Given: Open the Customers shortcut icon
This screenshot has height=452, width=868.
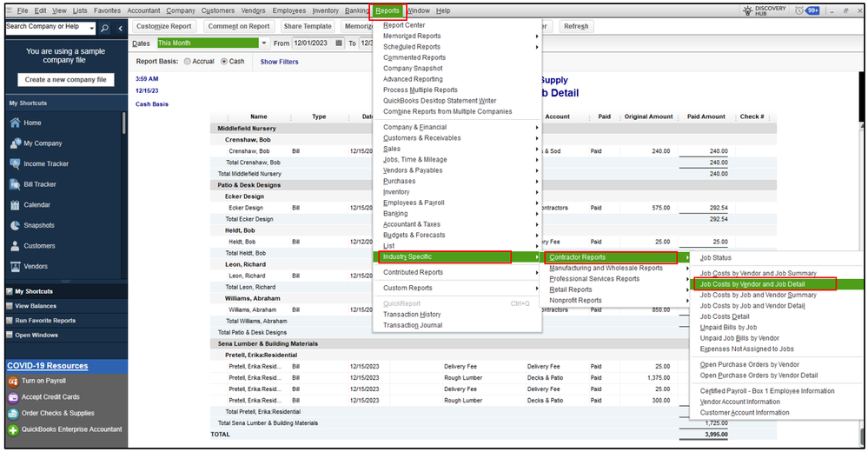Looking at the screenshot, I should pos(15,246).
